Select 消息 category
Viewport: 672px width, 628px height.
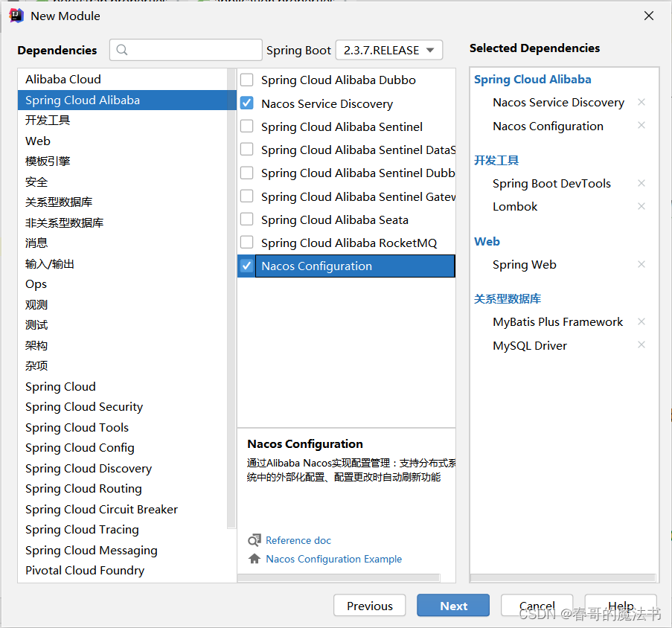(x=123, y=243)
